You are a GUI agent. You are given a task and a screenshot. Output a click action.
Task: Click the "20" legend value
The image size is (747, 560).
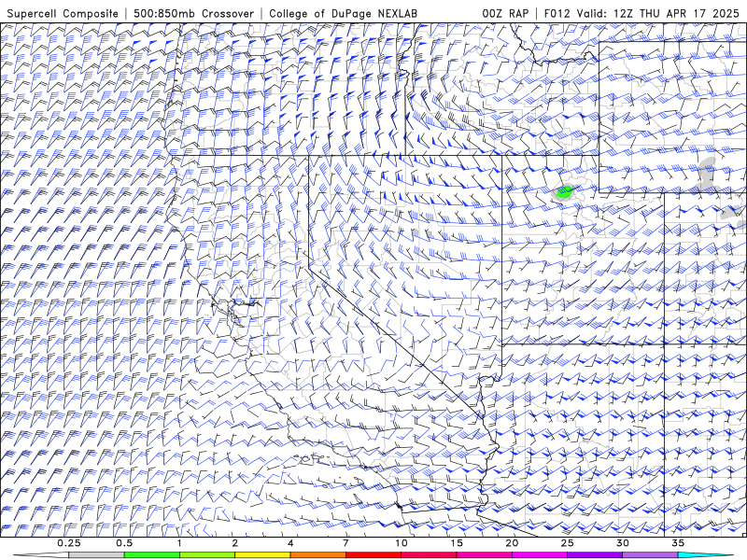click(x=512, y=543)
